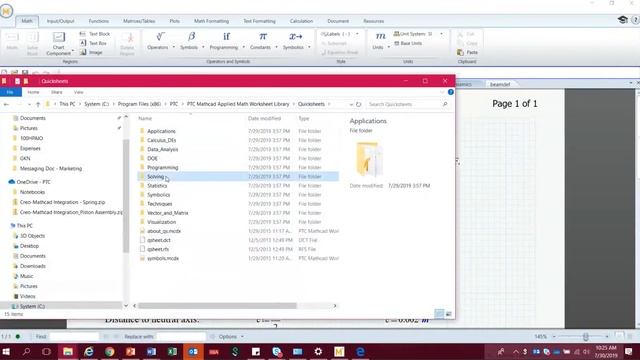Expand the Explorer address history dropdown

pos(351,104)
